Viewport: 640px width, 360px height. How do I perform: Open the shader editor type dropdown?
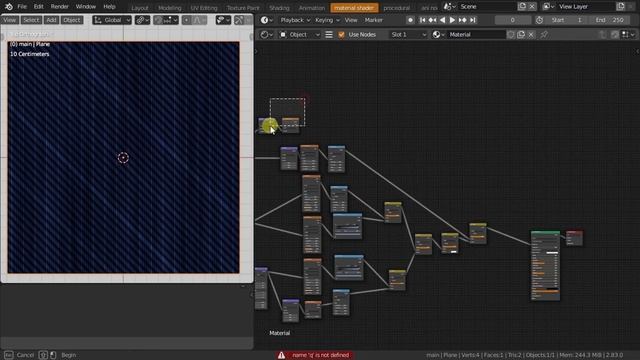pyautogui.click(x=267, y=35)
